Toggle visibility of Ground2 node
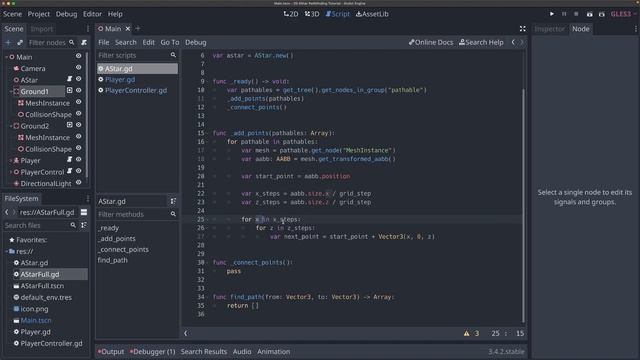The width and height of the screenshot is (640, 360). click(78, 125)
